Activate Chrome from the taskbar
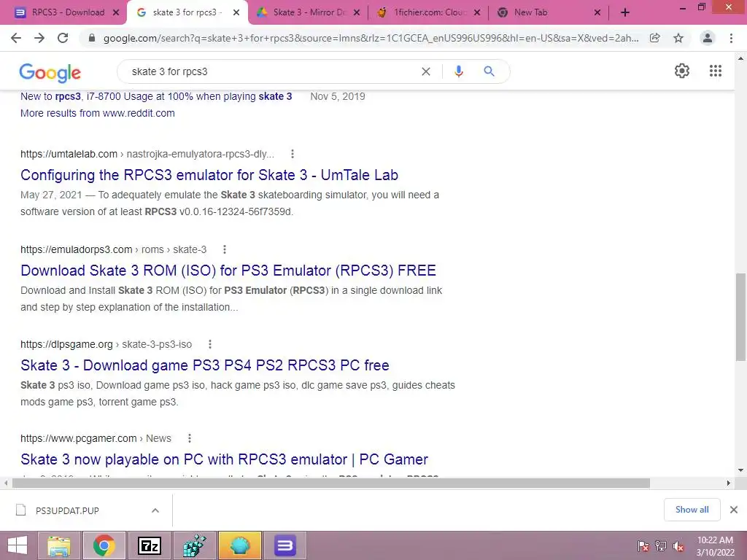 tap(104, 545)
